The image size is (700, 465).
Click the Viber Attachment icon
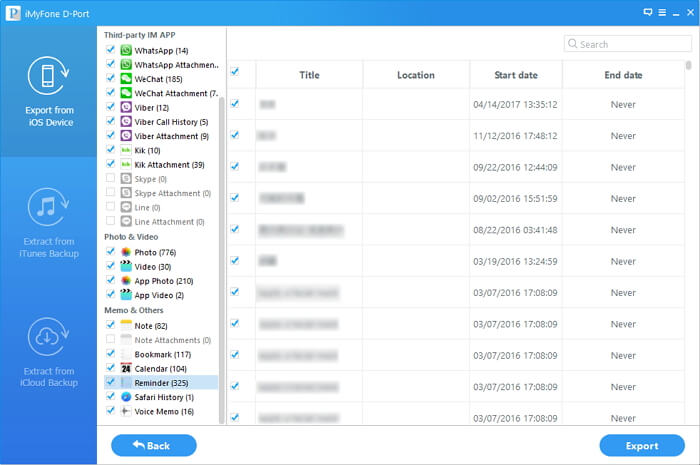pos(126,136)
